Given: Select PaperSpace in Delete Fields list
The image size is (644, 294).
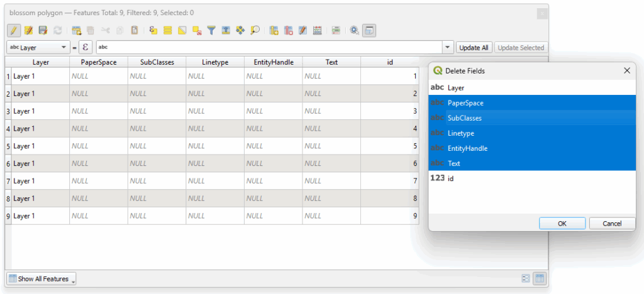Looking at the screenshot, I should pyautogui.click(x=465, y=103).
